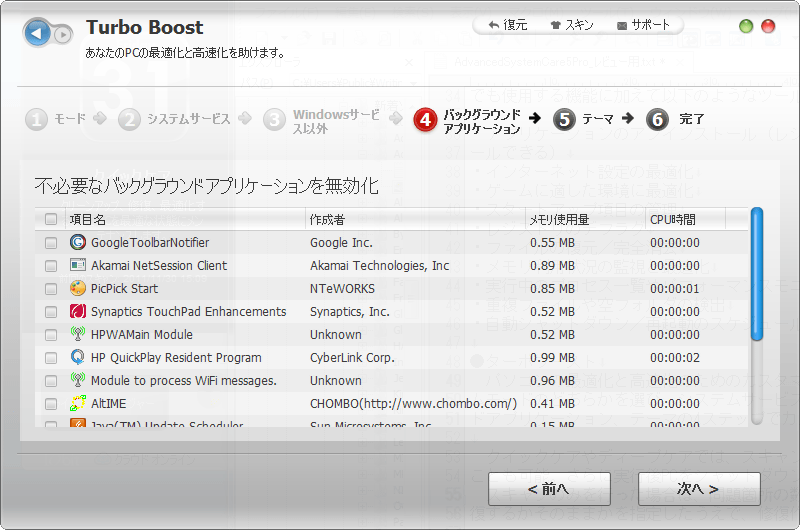Check the AltIME checkbox
800x530 pixels.
pos(51,403)
